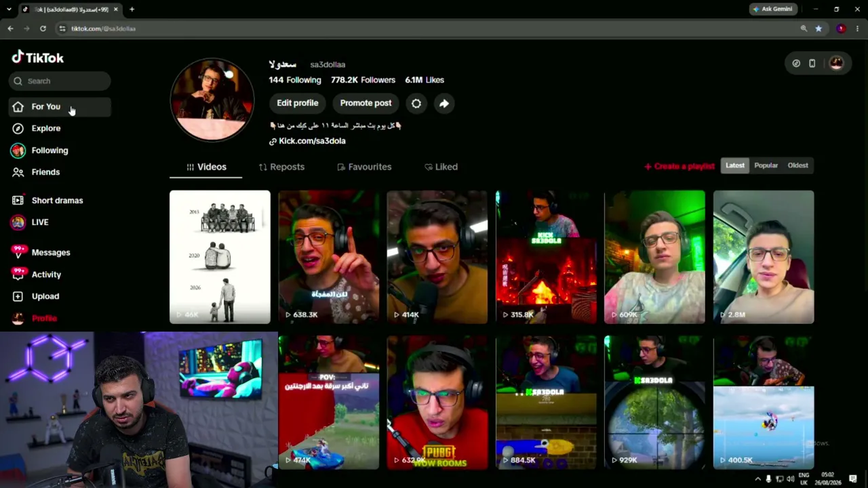Click the TikTok coins icon in header

pyautogui.click(x=796, y=63)
